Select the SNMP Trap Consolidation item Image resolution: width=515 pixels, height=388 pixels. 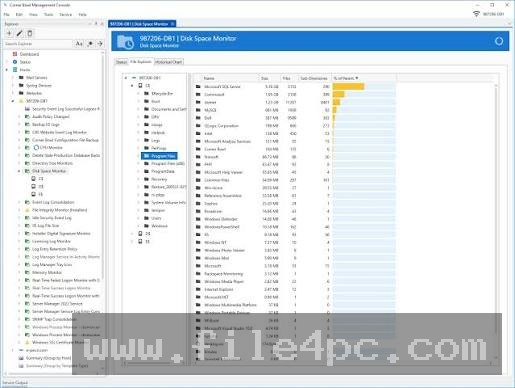coord(54,319)
